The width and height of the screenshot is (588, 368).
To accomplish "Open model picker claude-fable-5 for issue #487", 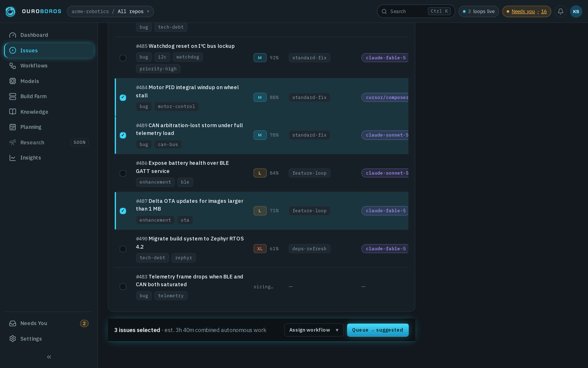I will click(385, 211).
